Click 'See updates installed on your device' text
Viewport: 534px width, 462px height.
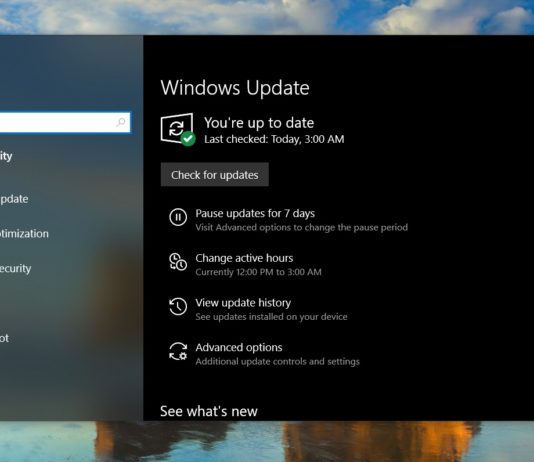271,317
